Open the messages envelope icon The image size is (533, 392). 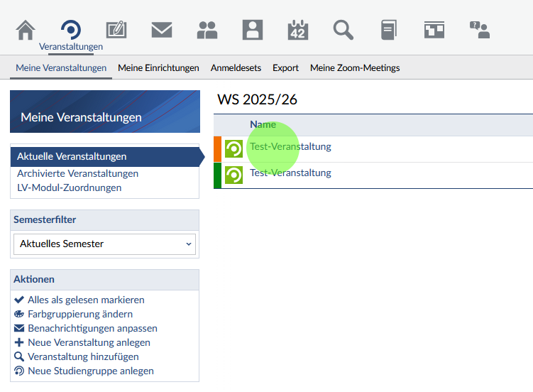[x=162, y=30]
